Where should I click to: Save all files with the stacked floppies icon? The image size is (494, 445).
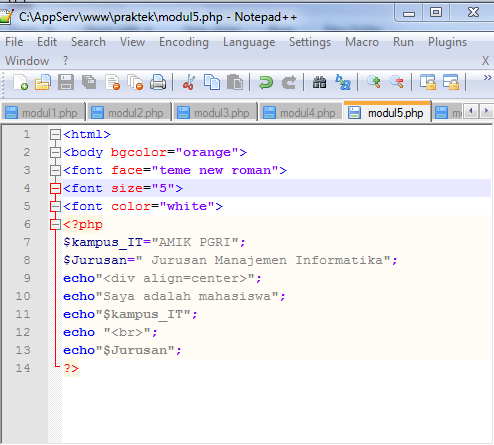pyautogui.click(x=89, y=82)
